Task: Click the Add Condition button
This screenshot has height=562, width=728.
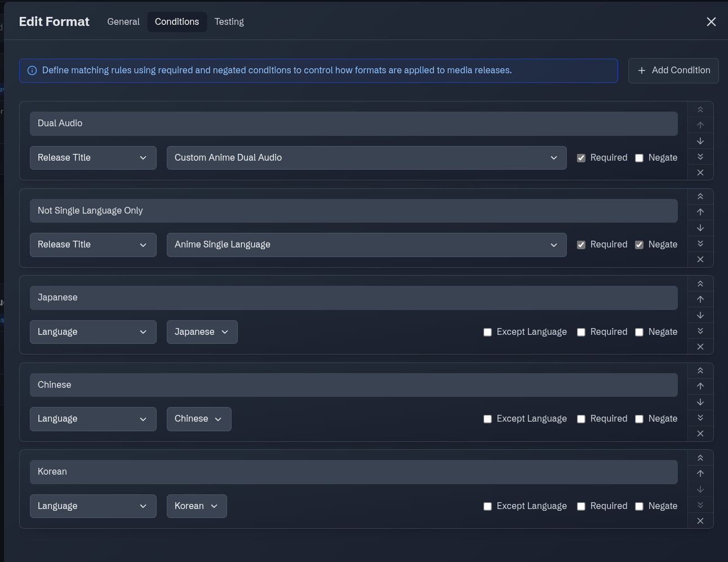Action: point(673,70)
